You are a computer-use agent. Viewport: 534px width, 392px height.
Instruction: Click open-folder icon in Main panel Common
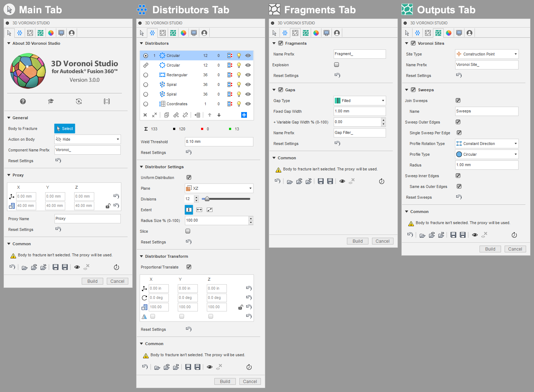tap(24, 267)
